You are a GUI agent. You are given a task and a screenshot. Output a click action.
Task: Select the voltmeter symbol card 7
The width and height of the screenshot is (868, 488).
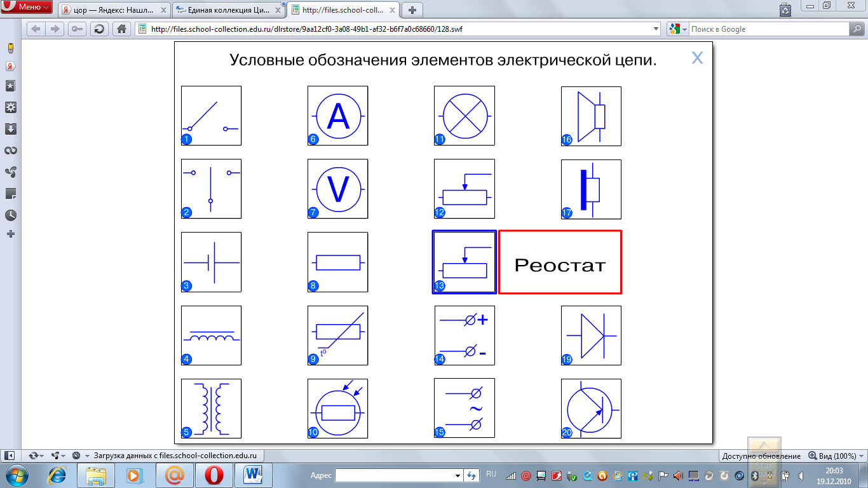pos(337,189)
